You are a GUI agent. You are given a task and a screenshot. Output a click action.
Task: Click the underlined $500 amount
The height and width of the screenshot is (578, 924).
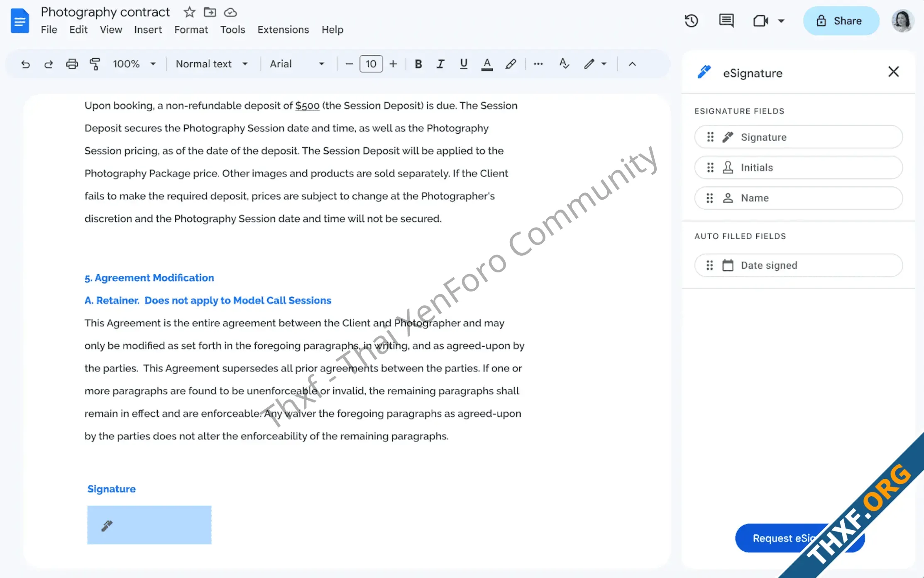point(307,106)
